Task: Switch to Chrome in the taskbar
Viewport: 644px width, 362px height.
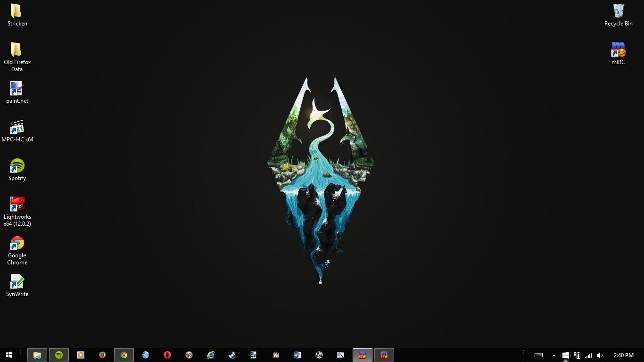Action: [x=124, y=355]
